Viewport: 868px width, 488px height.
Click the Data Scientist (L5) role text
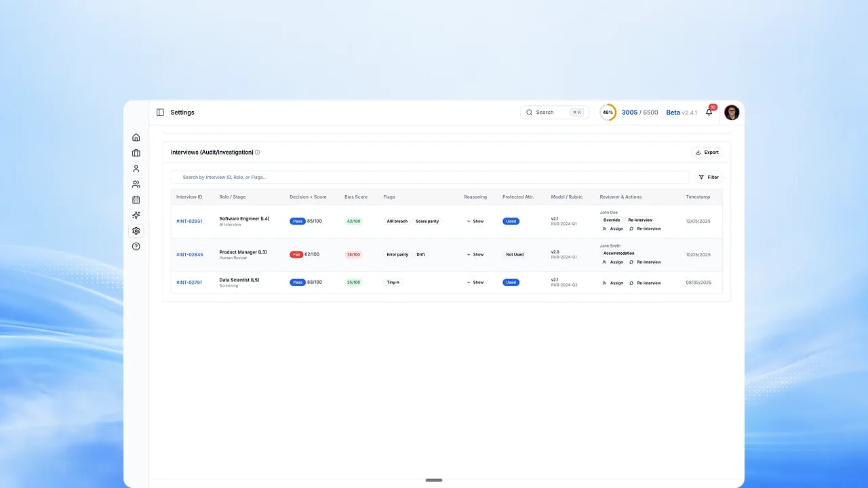[x=239, y=280]
